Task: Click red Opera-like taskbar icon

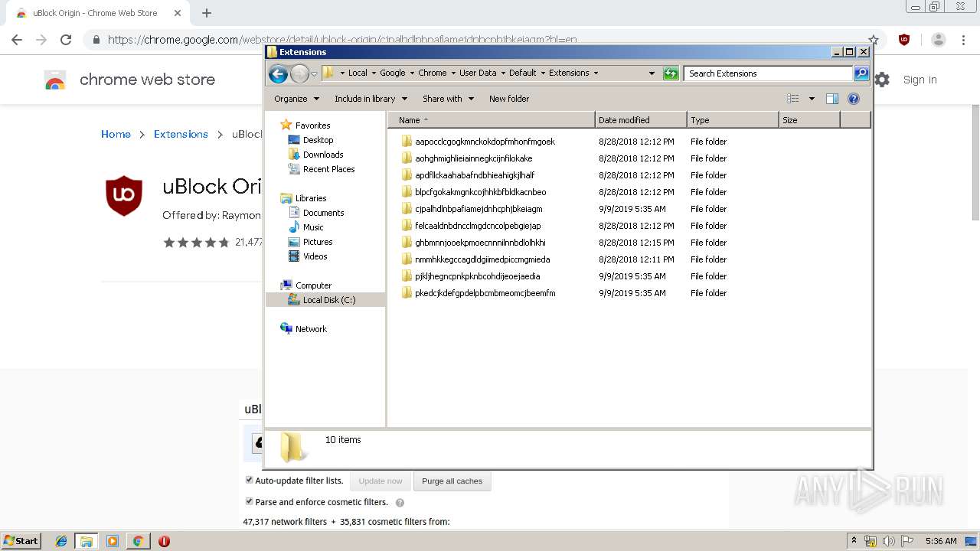Action: (164, 541)
